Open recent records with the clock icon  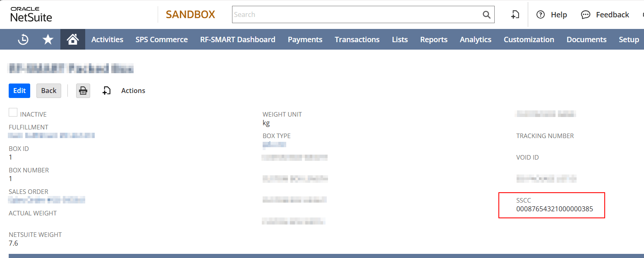tap(24, 39)
